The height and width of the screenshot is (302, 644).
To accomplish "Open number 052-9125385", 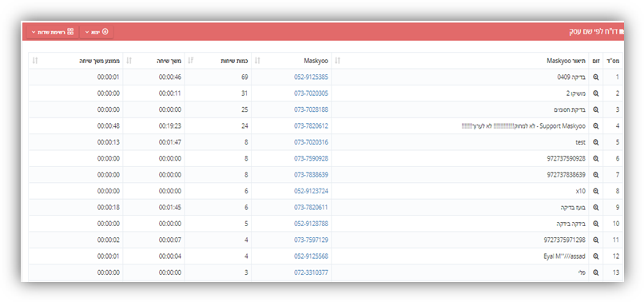I will (x=311, y=77).
